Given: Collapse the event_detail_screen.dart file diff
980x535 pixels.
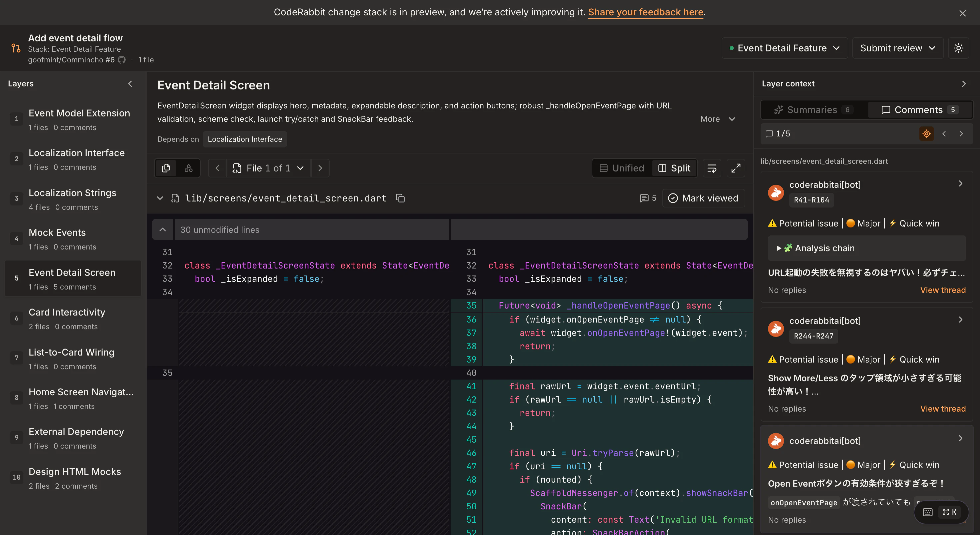Looking at the screenshot, I should point(160,198).
